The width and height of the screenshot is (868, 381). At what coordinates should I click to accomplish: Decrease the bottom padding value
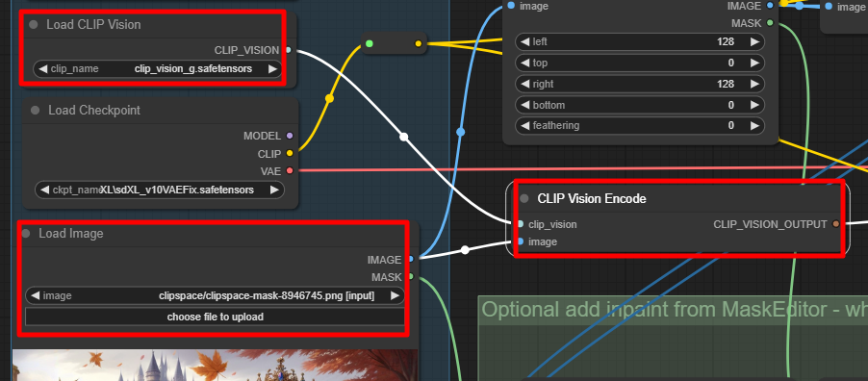[524, 105]
